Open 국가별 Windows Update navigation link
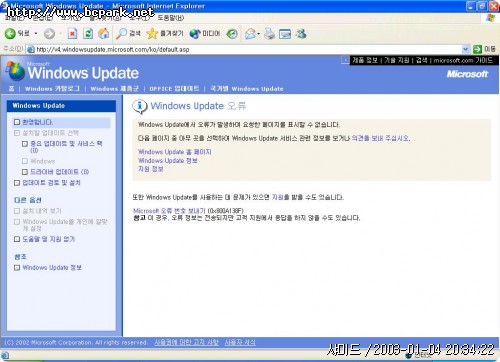Screen dimensions: 500x362 (247, 89)
